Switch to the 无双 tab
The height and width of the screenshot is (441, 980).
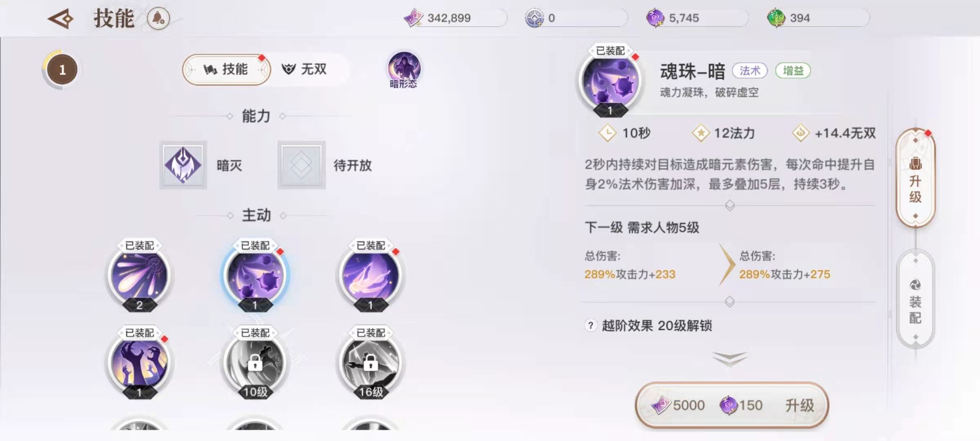click(305, 69)
